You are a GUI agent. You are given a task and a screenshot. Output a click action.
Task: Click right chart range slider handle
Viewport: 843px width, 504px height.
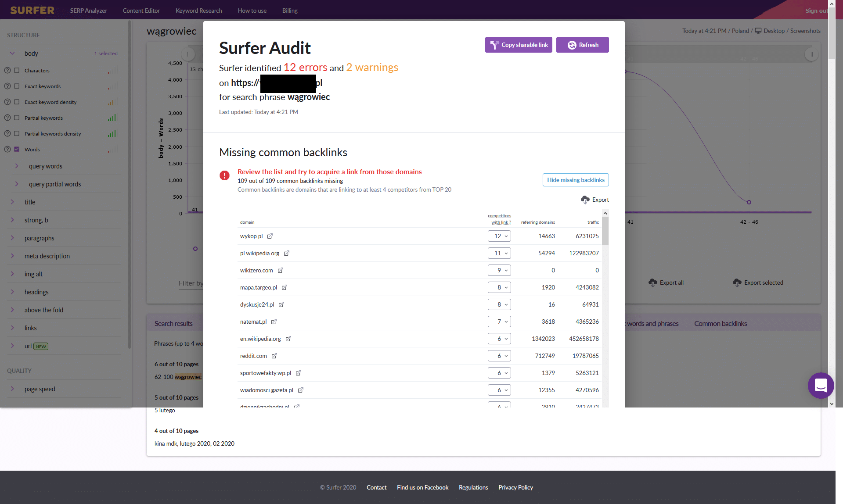tap(811, 54)
